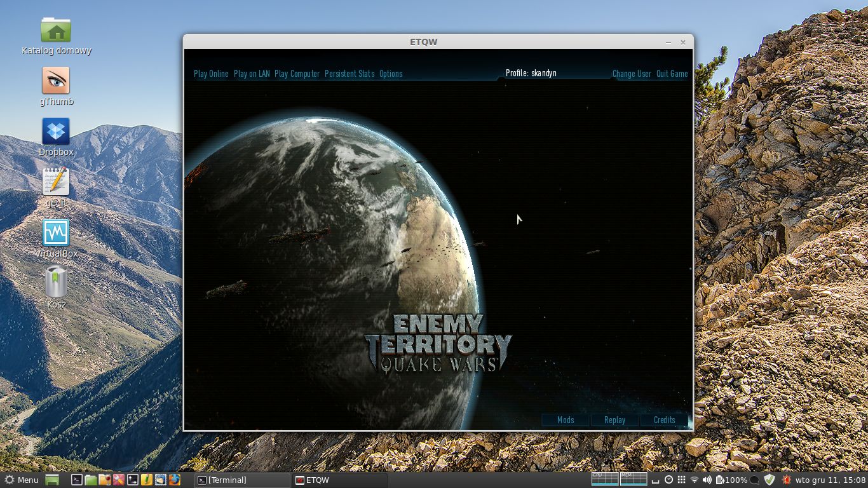Click the Mods button
The height and width of the screenshot is (488, 868).
point(565,420)
